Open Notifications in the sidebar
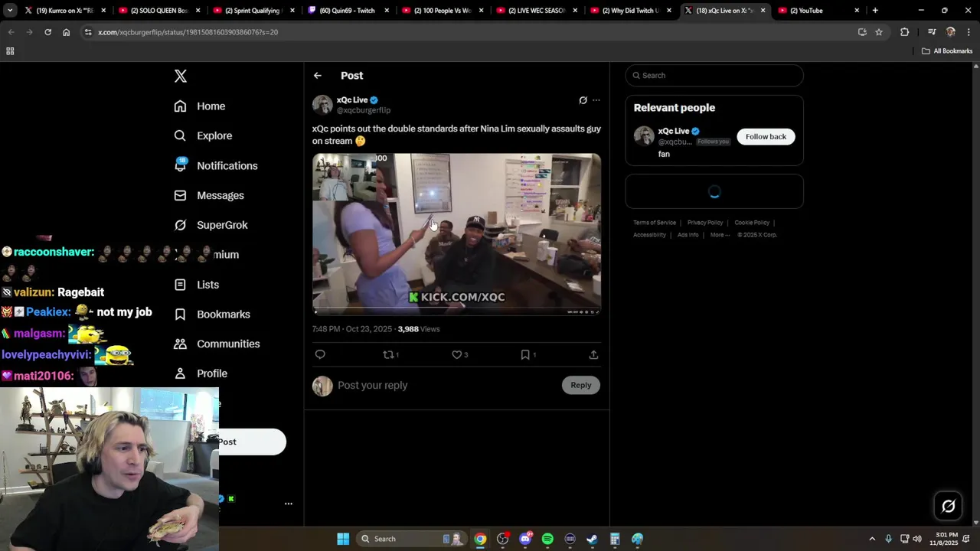Viewport: 980px width, 551px height. pos(216,165)
